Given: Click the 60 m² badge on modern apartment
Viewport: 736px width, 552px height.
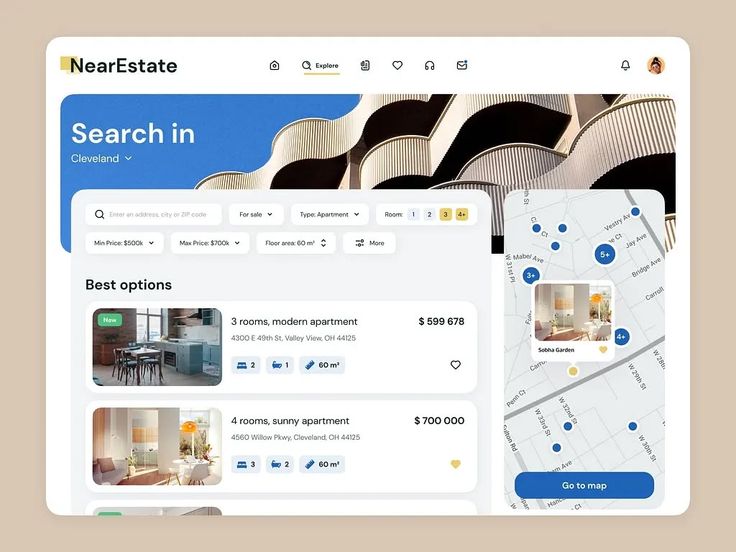Looking at the screenshot, I should pyautogui.click(x=322, y=365).
